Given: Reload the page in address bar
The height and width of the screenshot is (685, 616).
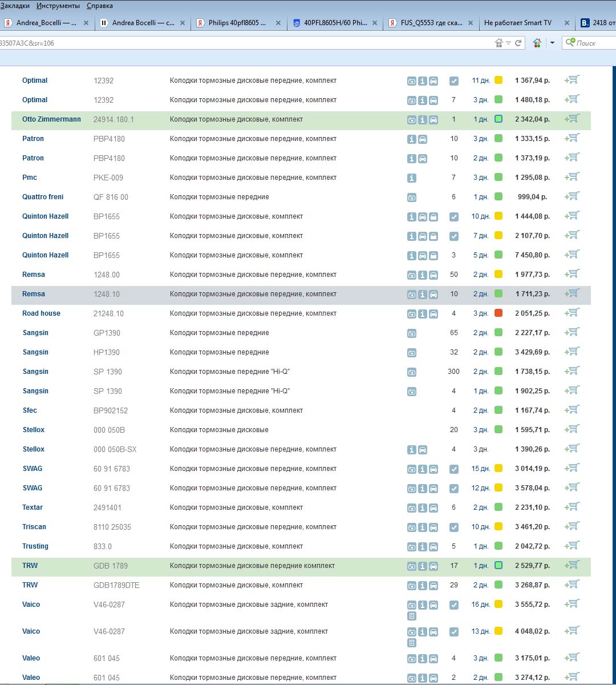Looking at the screenshot, I should coord(518,43).
